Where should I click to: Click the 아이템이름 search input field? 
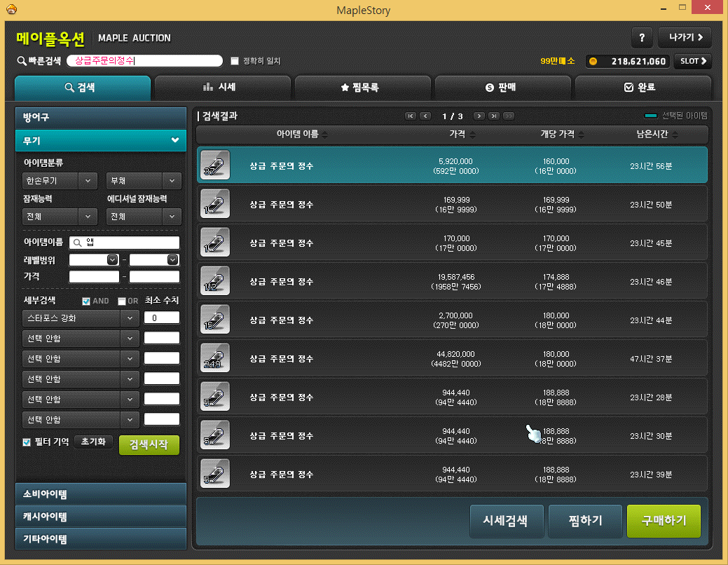coord(125,243)
